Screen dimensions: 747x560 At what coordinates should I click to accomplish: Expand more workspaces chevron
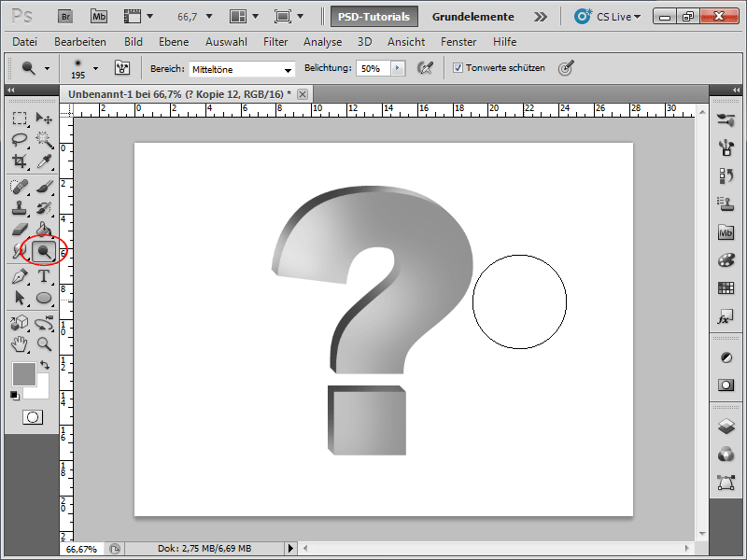(541, 17)
